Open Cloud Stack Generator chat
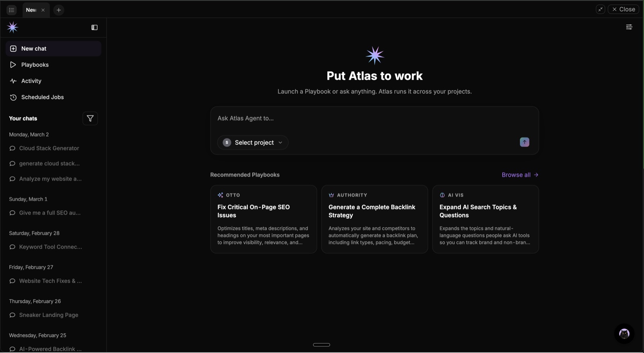The width and height of the screenshot is (644, 353). pyautogui.click(x=49, y=148)
